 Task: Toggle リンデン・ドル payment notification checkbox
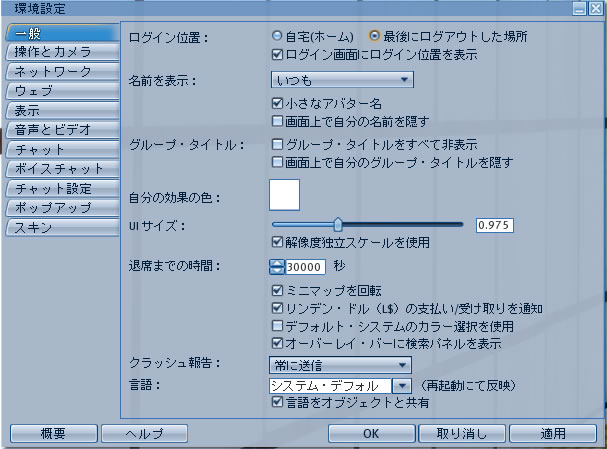tap(277, 308)
